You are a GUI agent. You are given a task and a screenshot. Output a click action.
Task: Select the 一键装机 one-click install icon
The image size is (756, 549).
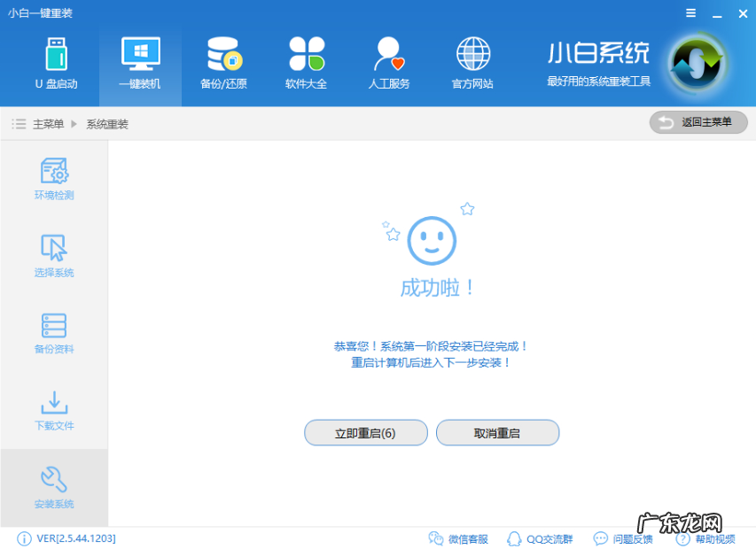[138, 60]
